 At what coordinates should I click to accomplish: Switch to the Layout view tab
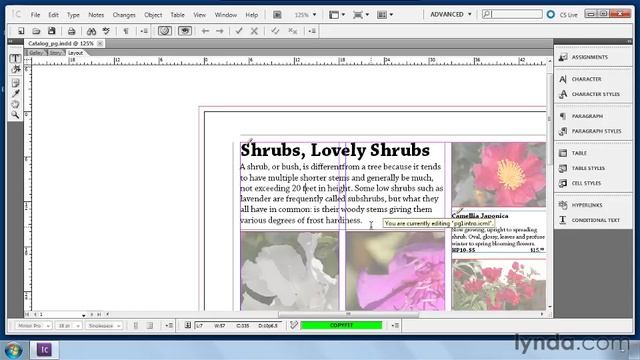(76, 53)
